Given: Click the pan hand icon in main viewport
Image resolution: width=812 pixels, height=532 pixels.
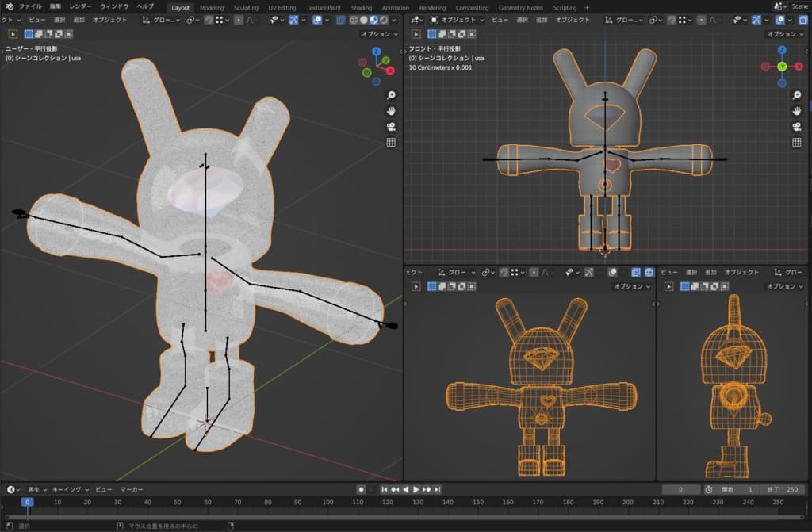Looking at the screenshot, I should click(x=391, y=111).
